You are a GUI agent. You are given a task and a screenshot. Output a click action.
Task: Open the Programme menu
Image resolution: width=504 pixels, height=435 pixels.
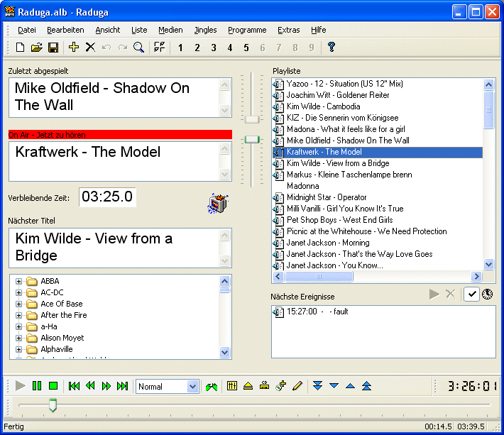(x=247, y=30)
